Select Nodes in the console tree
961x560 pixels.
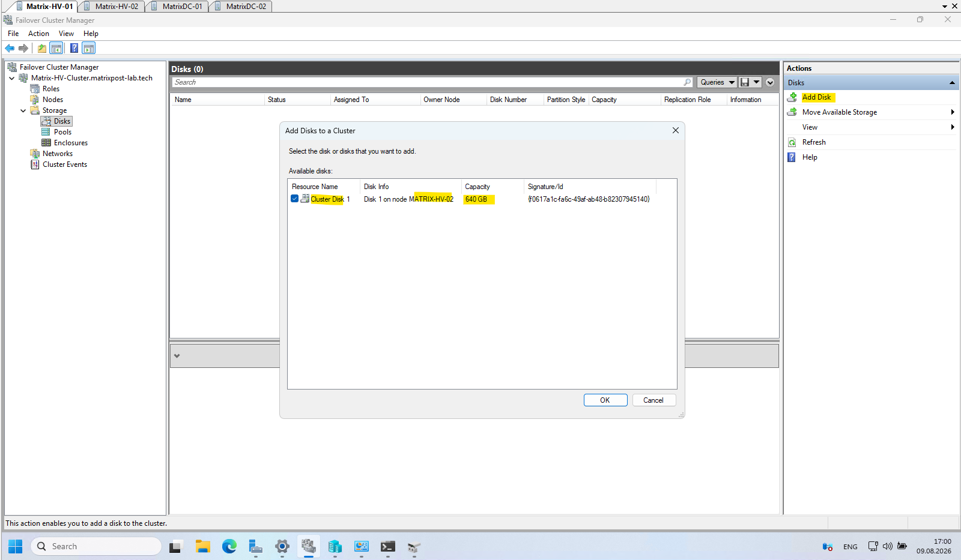click(x=53, y=100)
